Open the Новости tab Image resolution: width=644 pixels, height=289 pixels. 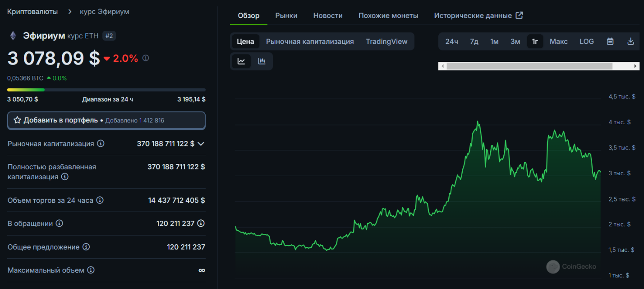pyautogui.click(x=328, y=15)
